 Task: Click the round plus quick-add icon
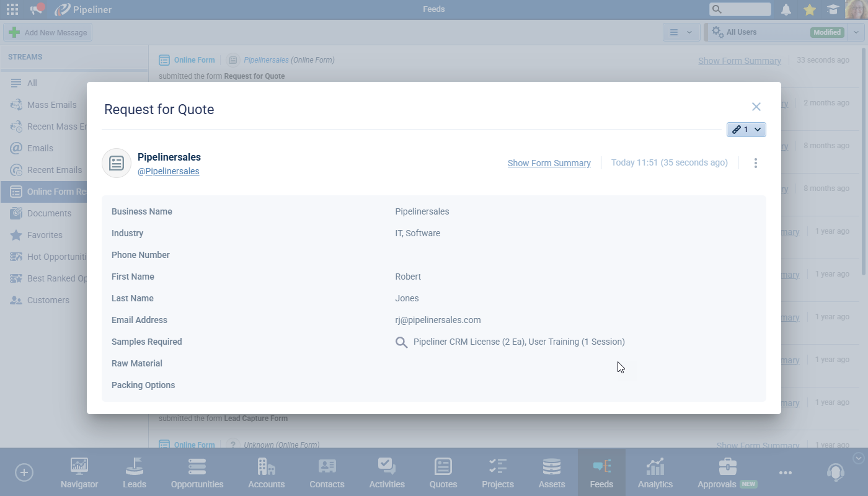pyautogui.click(x=24, y=472)
